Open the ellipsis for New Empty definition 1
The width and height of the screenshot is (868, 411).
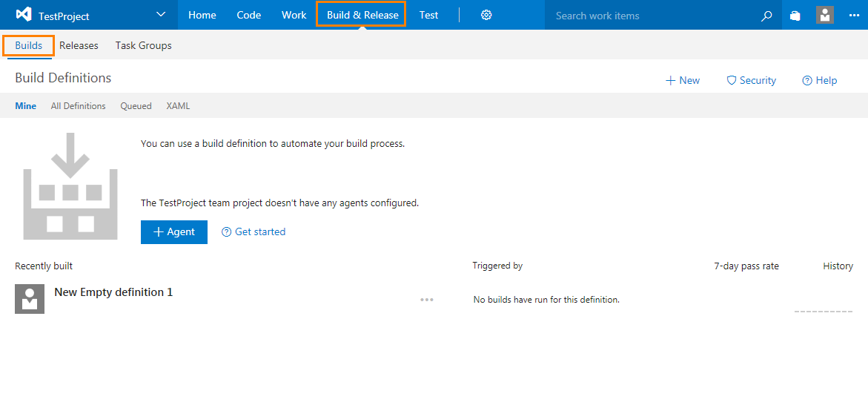[426, 300]
